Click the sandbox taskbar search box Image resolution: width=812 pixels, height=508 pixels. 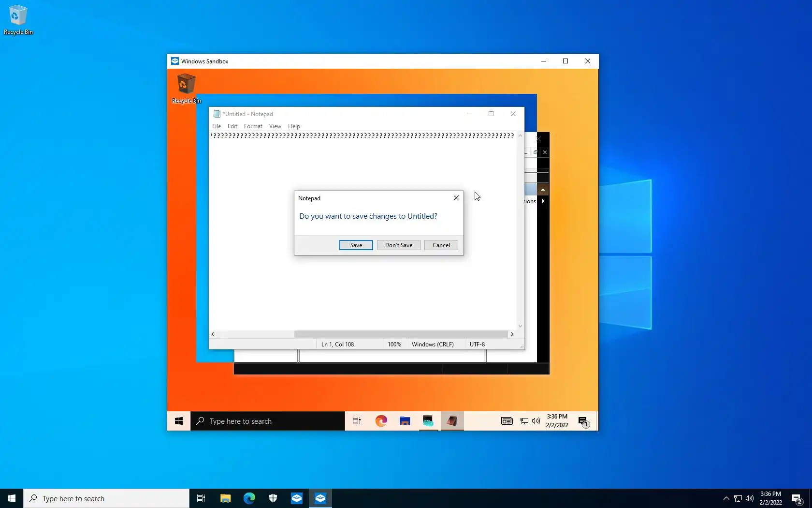coord(268,421)
